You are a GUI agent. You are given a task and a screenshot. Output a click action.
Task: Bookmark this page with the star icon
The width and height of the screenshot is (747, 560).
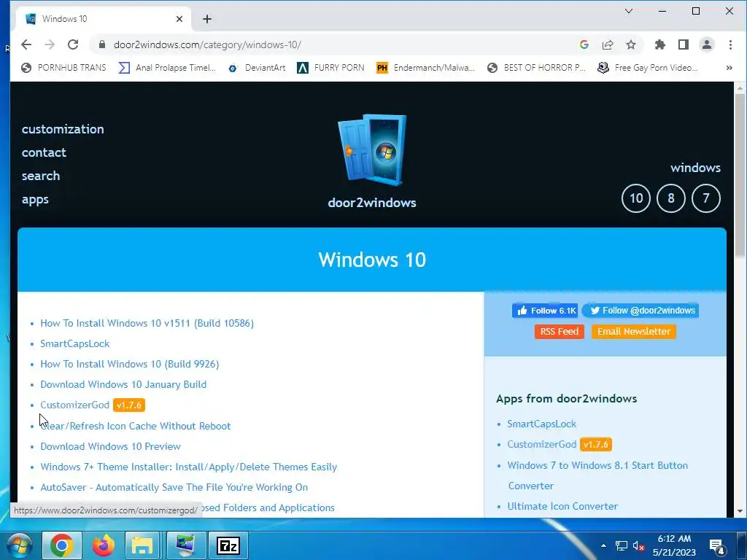point(631,44)
